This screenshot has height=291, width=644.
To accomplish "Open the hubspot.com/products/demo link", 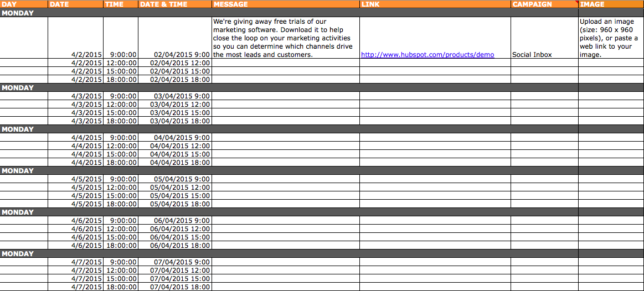I will (x=427, y=55).
